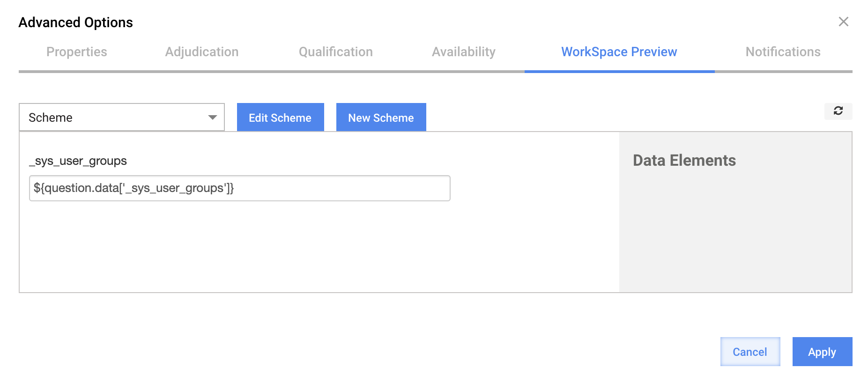
Task: Click the refresh icon above Data Elements
Action: click(x=838, y=111)
